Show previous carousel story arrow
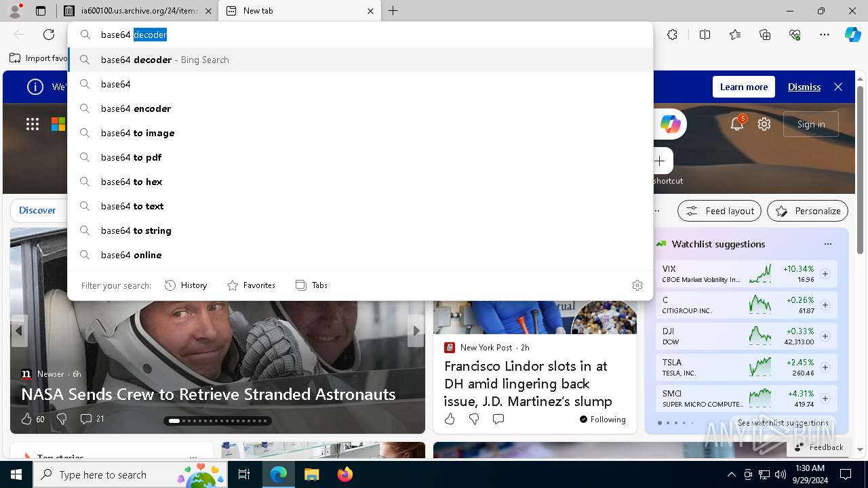The height and width of the screenshot is (488, 868). coord(19,331)
